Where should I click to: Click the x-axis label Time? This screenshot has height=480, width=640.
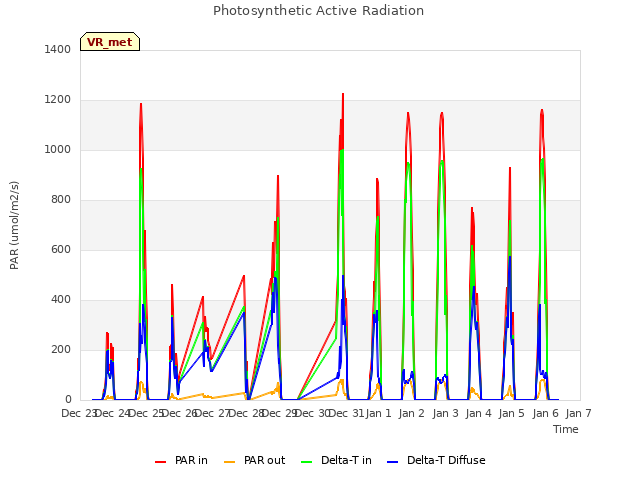[566, 429]
